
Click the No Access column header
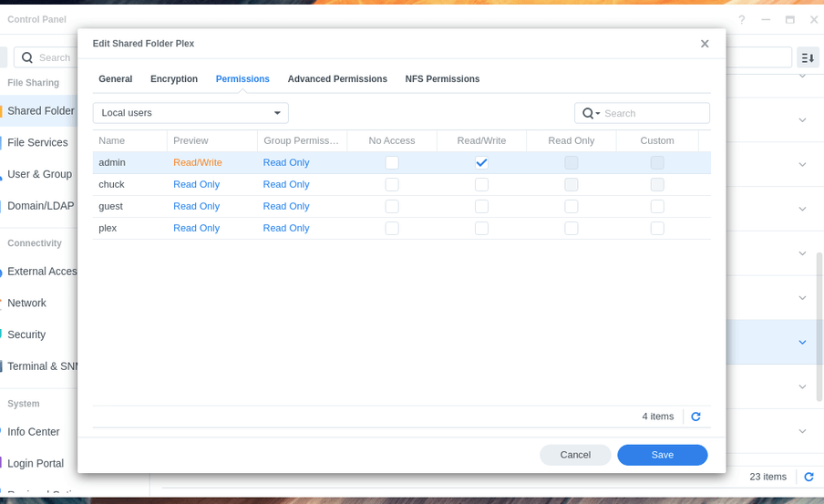(392, 141)
